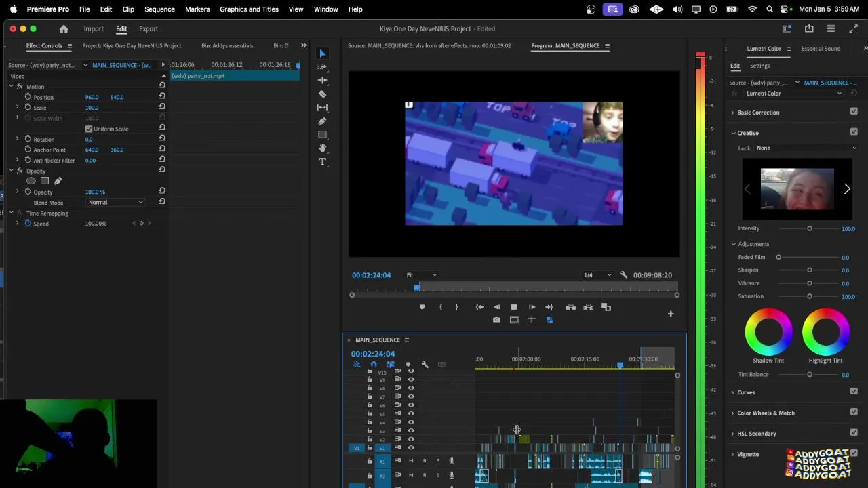Toggle Basic Correction checkbox
868x488 pixels.
click(x=854, y=112)
